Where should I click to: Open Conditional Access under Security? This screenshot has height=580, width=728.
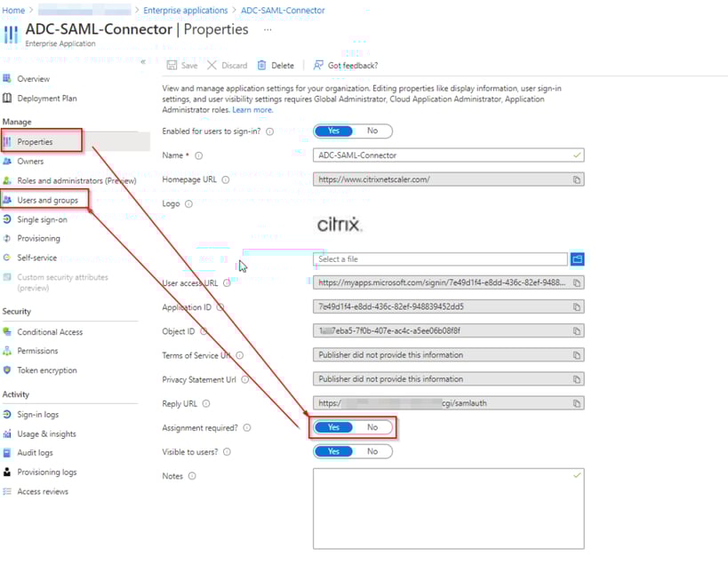50,332
